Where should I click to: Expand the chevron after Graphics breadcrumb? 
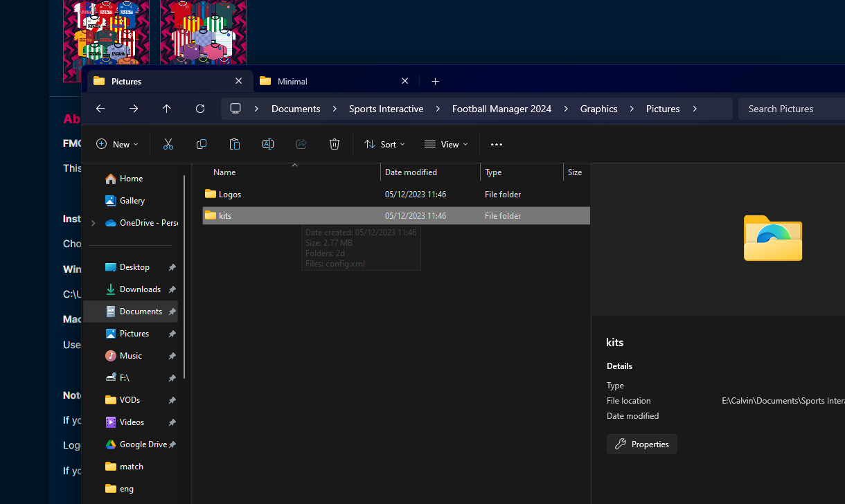tap(632, 109)
